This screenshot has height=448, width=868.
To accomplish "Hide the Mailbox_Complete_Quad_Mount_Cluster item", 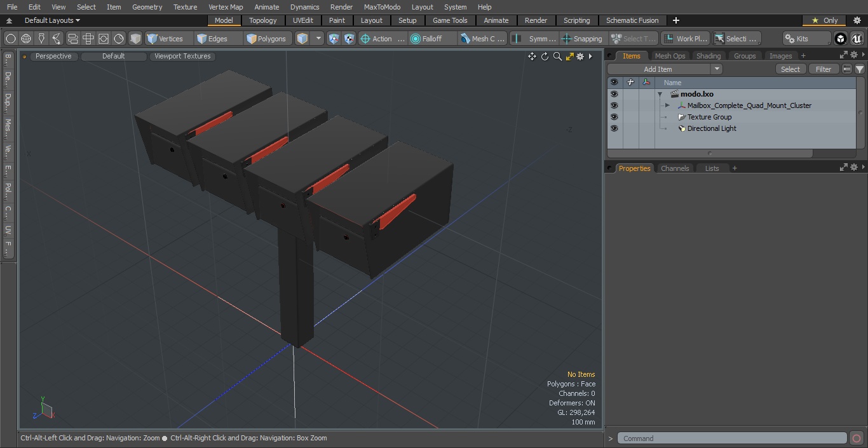I will [x=614, y=105].
